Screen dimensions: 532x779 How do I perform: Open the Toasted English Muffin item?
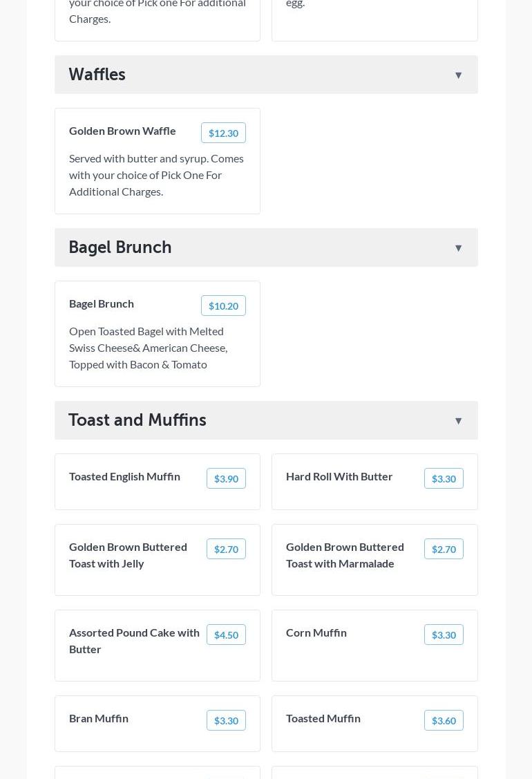[124, 476]
